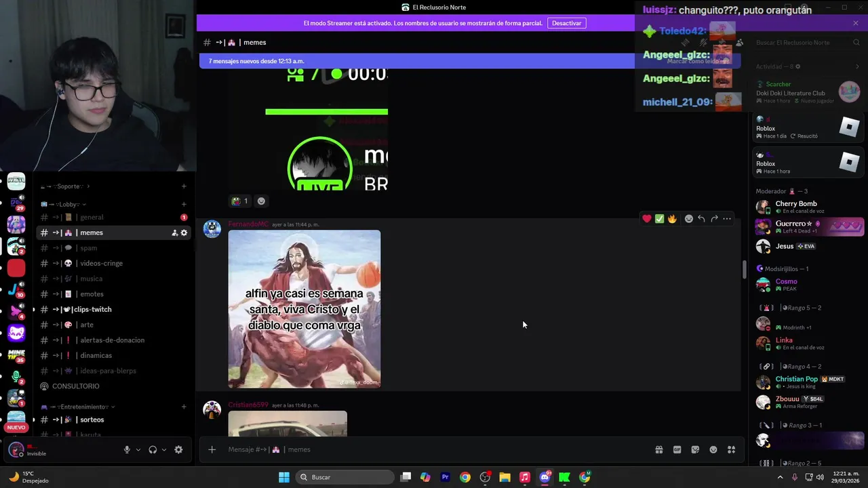This screenshot has width=868, height=488.
Task: Open Premiere Pro from the taskbar
Action: [445, 477]
